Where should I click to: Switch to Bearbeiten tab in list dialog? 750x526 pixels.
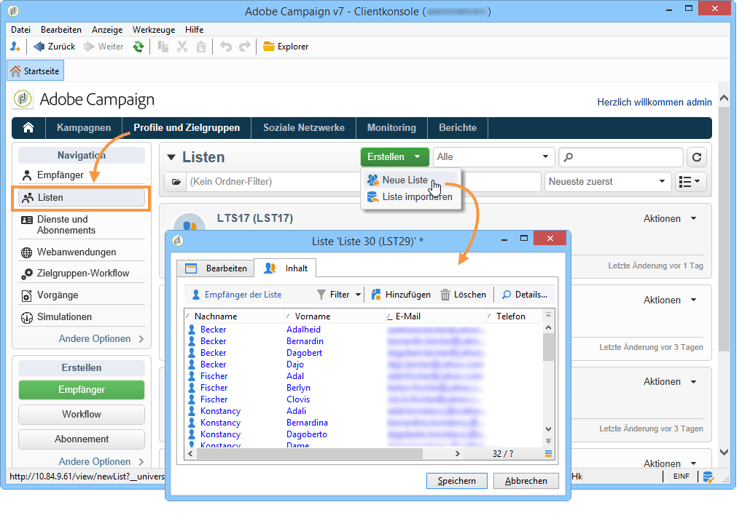(216, 268)
